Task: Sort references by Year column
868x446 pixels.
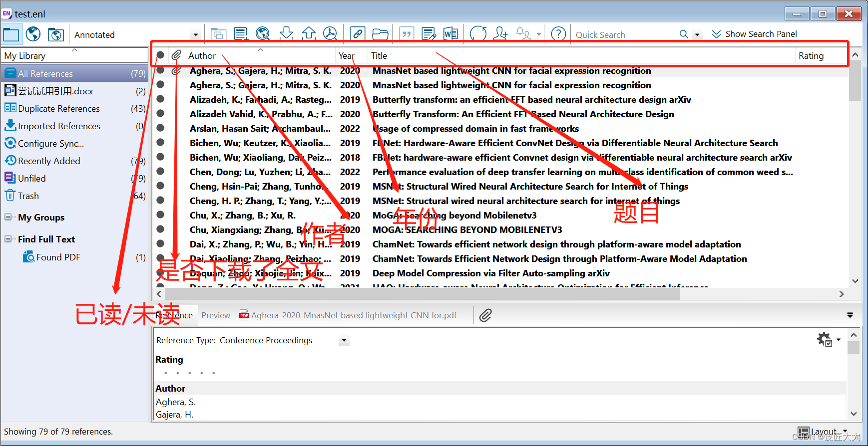Action: click(347, 56)
